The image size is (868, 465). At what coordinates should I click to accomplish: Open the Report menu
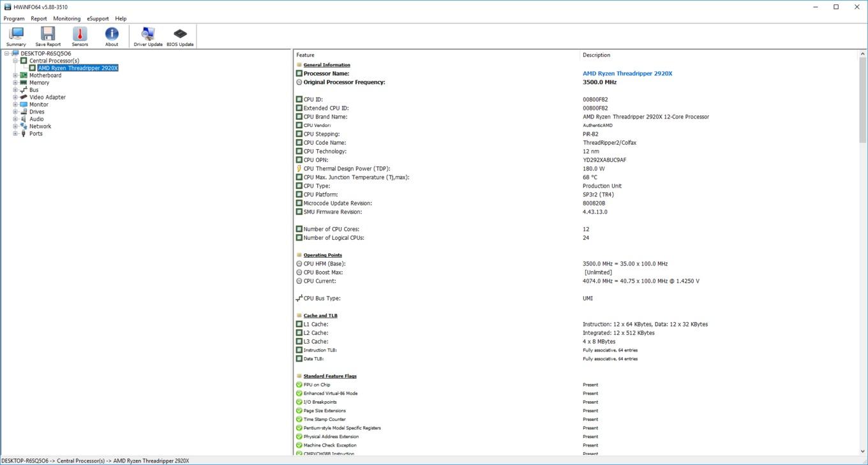[39, 18]
